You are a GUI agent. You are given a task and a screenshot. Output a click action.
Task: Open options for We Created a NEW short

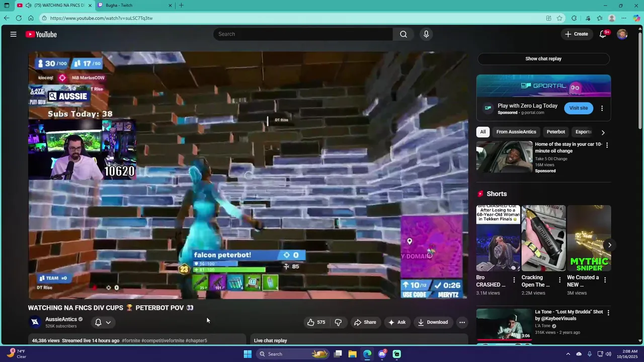(x=605, y=280)
